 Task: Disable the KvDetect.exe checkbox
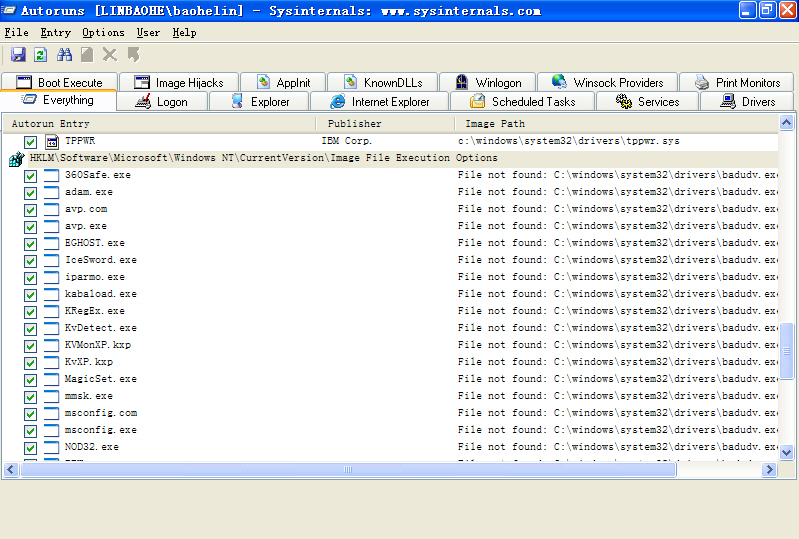click(x=31, y=329)
